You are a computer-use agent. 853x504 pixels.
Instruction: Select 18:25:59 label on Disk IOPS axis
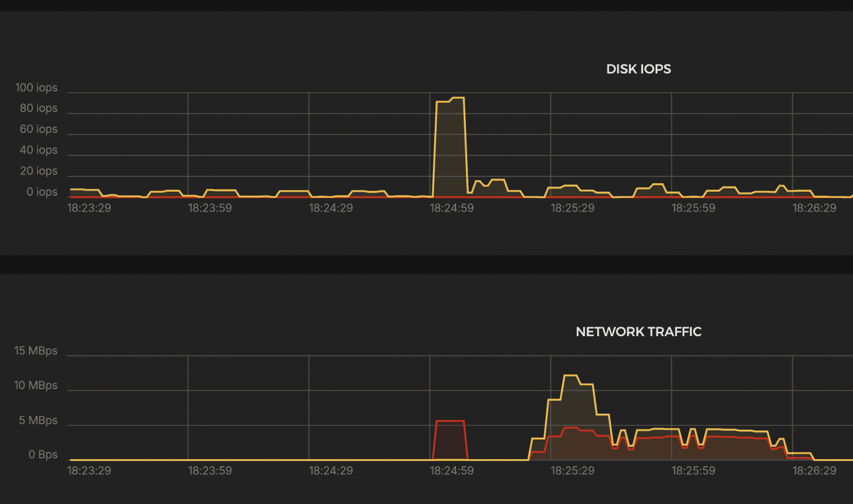[x=693, y=208]
